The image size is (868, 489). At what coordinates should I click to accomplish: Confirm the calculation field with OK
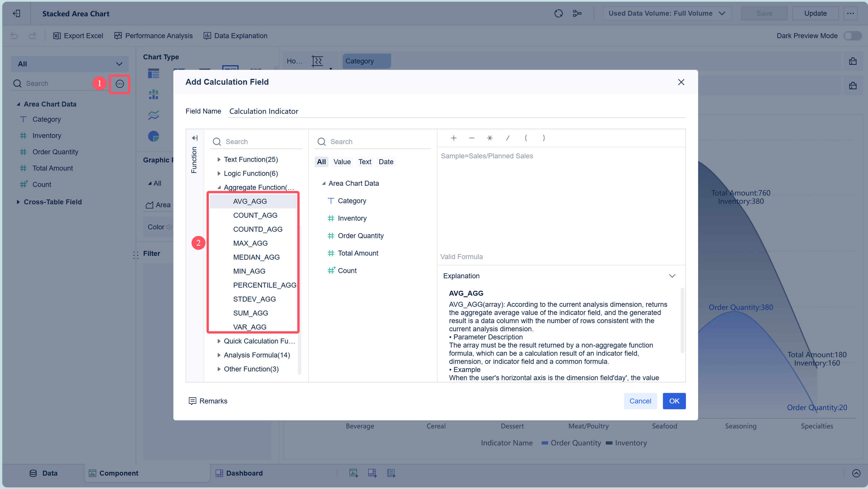pos(674,401)
